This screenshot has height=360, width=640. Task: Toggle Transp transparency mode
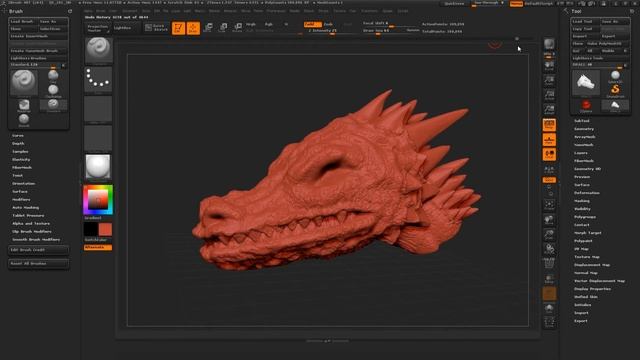click(x=549, y=279)
